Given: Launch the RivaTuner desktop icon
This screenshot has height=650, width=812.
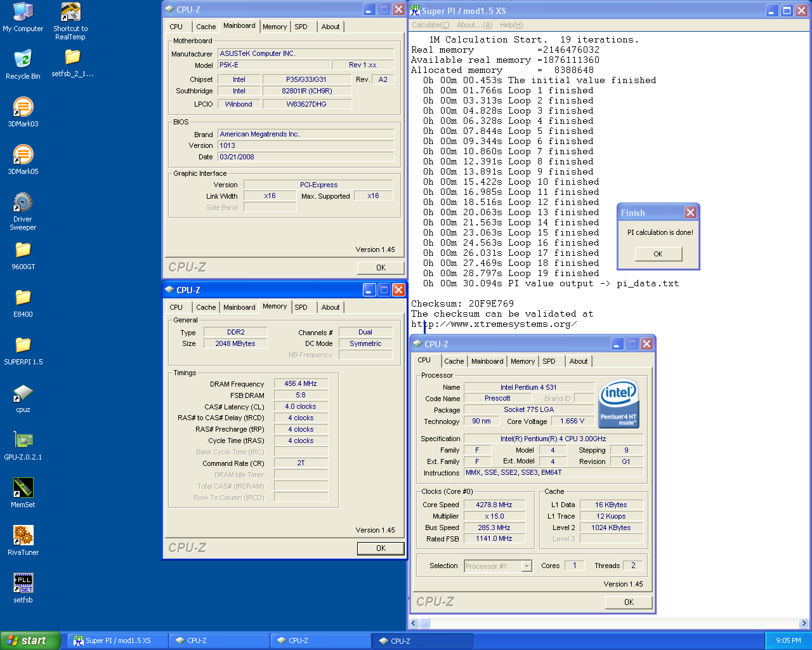Looking at the screenshot, I should [x=23, y=541].
